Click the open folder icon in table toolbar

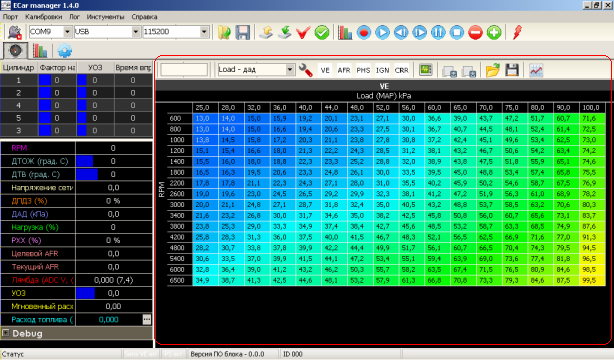(493, 70)
